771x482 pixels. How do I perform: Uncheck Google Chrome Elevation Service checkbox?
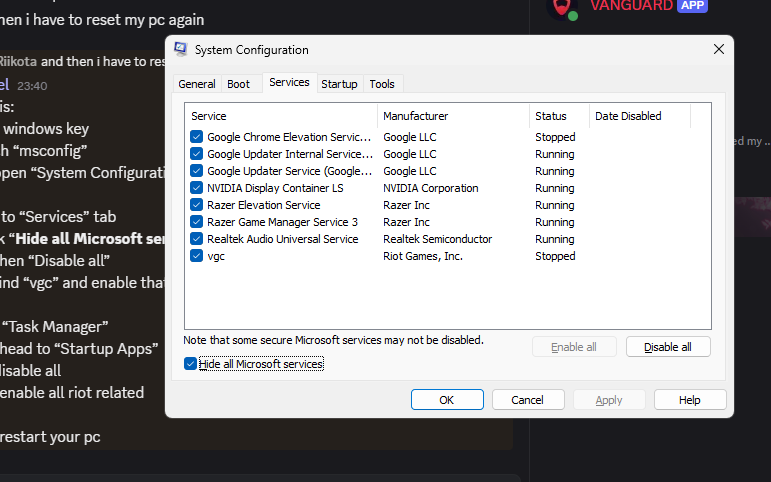pyautogui.click(x=196, y=137)
